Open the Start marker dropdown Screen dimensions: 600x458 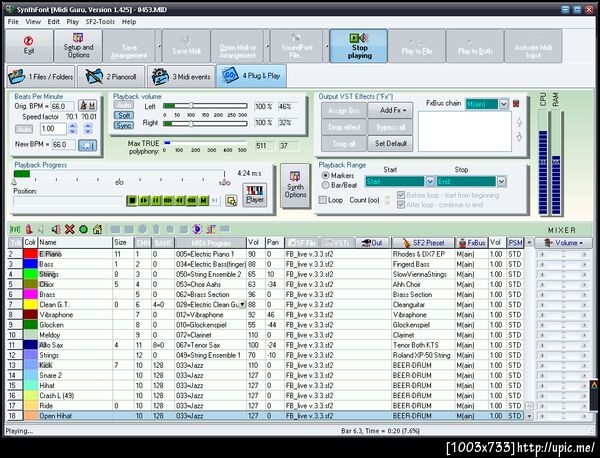tap(430, 181)
